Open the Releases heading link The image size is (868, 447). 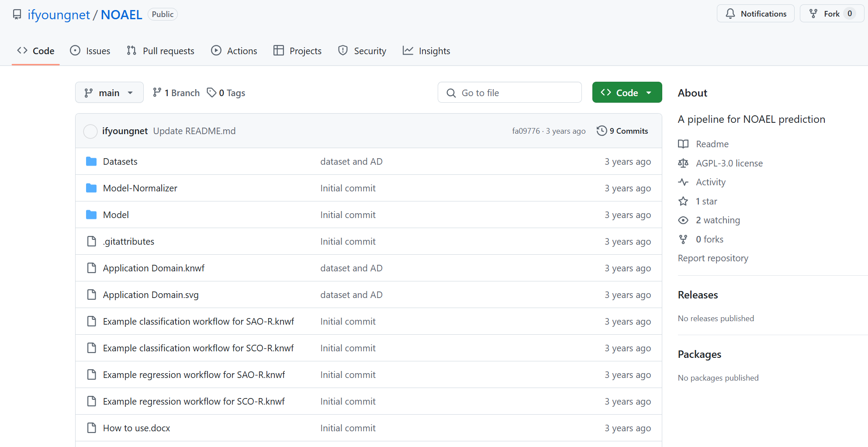click(698, 295)
